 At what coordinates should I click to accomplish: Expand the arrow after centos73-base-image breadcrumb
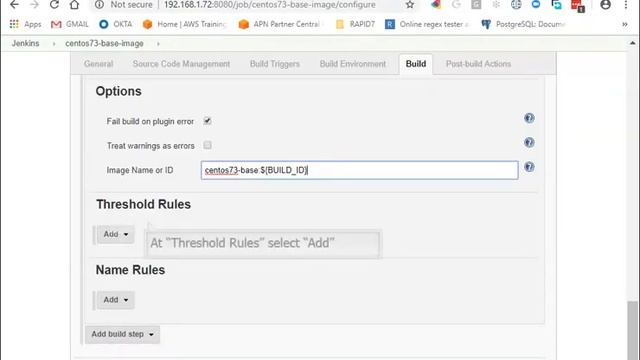[x=158, y=44]
